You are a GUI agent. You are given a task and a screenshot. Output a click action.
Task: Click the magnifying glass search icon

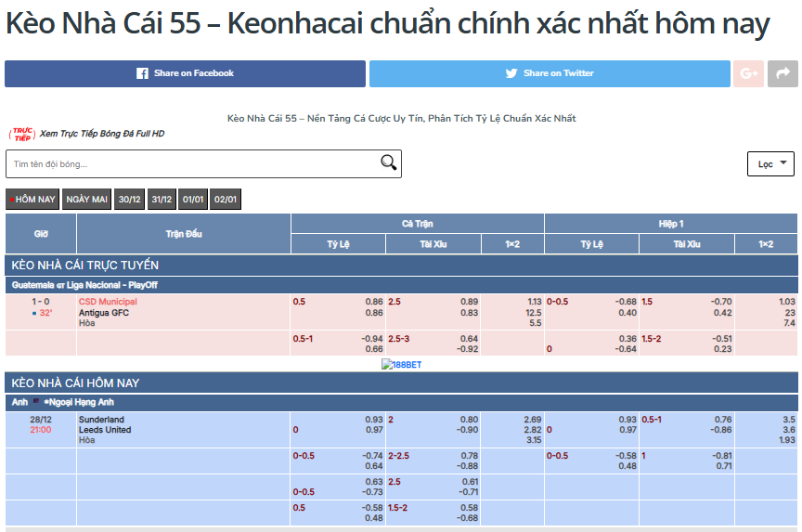(x=389, y=163)
